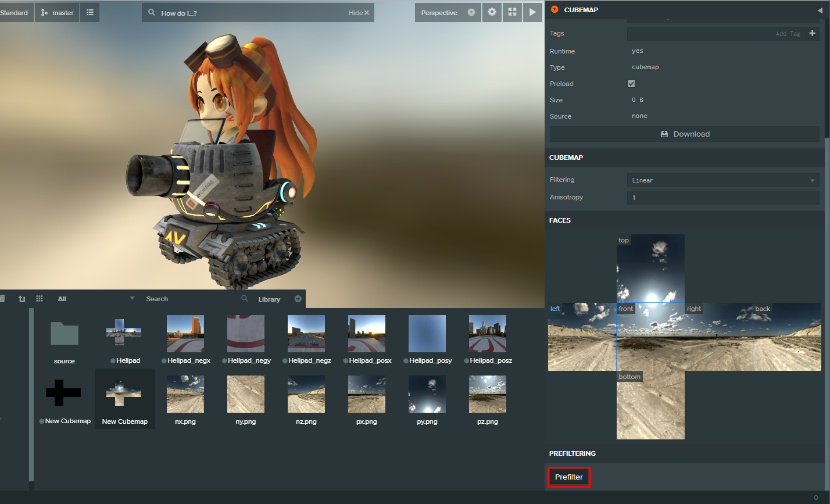Click the Type value cubemap text
The image size is (830, 504).
[645, 67]
